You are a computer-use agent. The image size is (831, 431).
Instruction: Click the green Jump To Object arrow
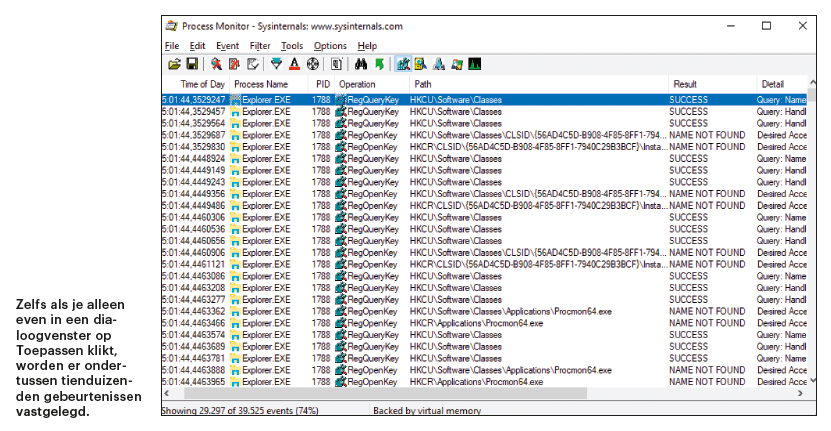click(x=379, y=64)
